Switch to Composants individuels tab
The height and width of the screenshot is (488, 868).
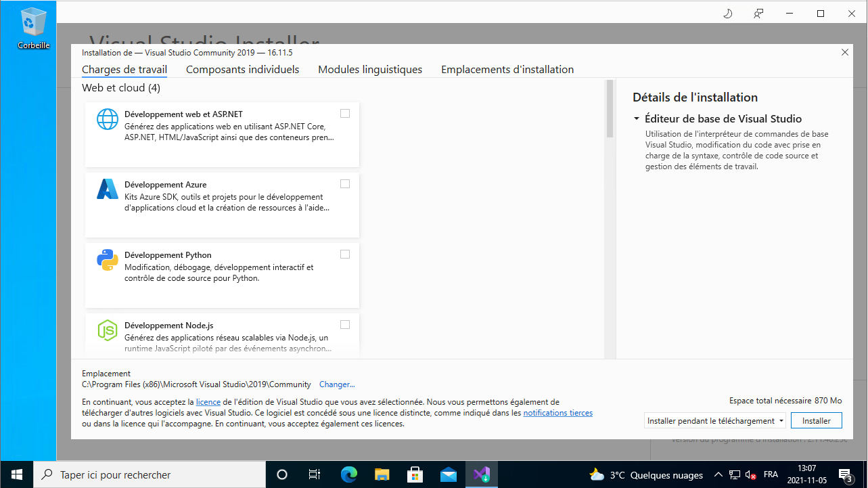(x=242, y=70)
